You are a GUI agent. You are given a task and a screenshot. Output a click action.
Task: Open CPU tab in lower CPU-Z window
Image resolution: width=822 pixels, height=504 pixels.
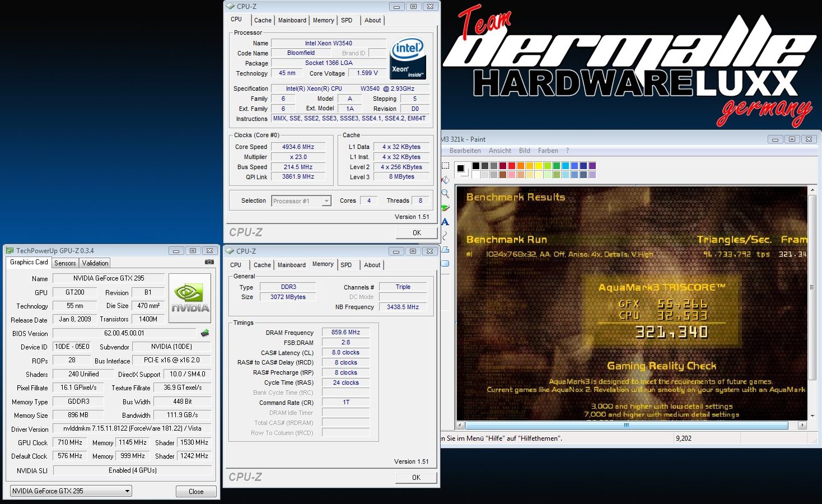click(x=236, y=265)
